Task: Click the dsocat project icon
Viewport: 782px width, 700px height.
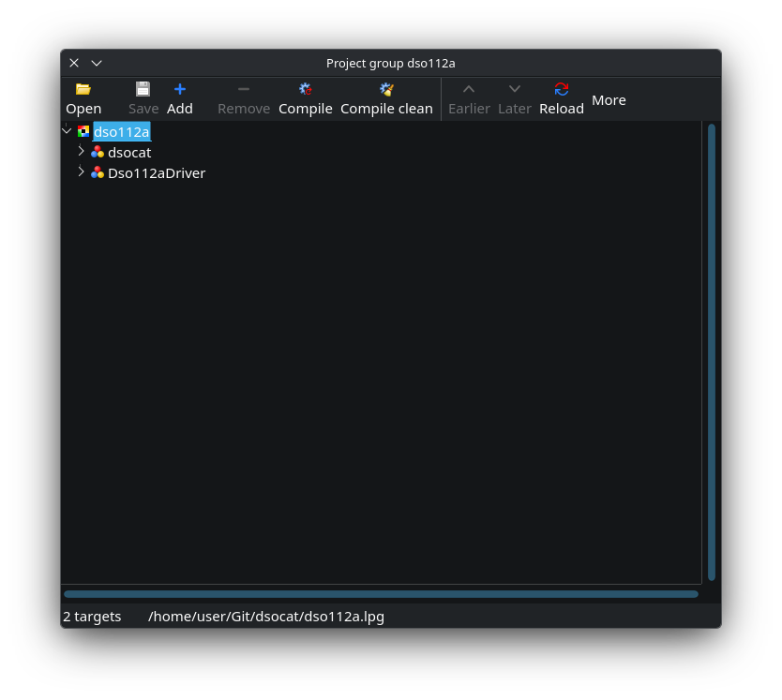Action: tap(98, 152)
